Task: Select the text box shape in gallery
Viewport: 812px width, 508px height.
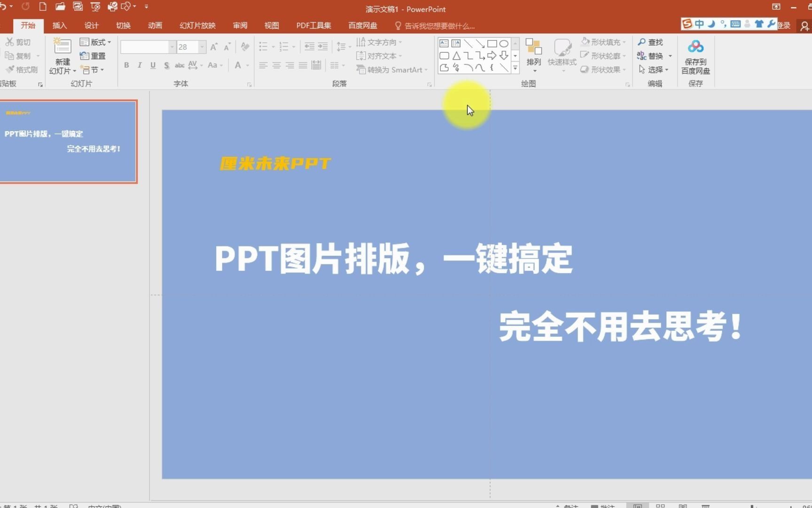Action: pos(444,43)
